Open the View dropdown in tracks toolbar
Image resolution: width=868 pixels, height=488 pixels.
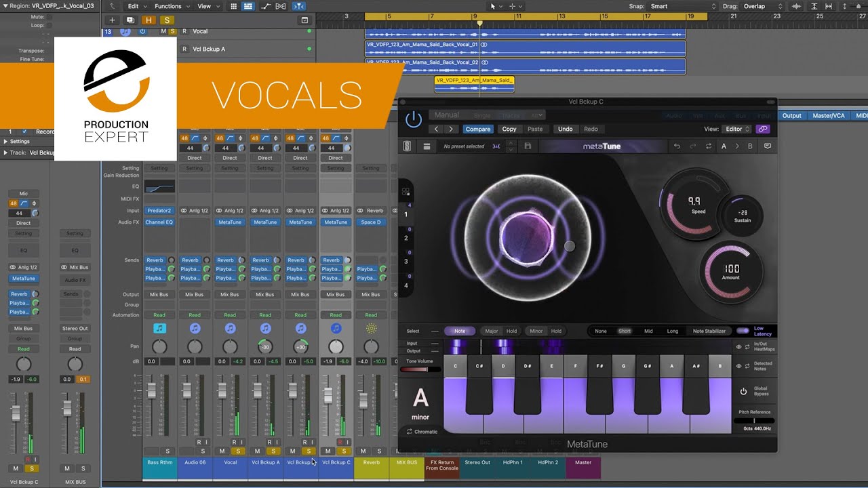(207, 6)
